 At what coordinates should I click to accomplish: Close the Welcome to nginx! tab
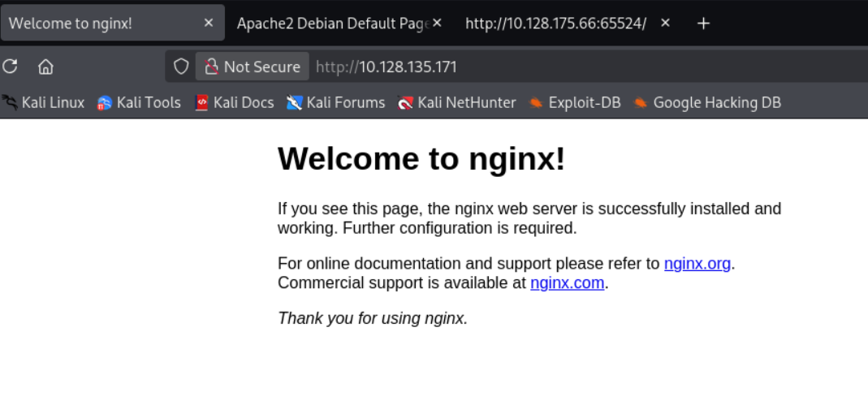[x=209, y=24]
